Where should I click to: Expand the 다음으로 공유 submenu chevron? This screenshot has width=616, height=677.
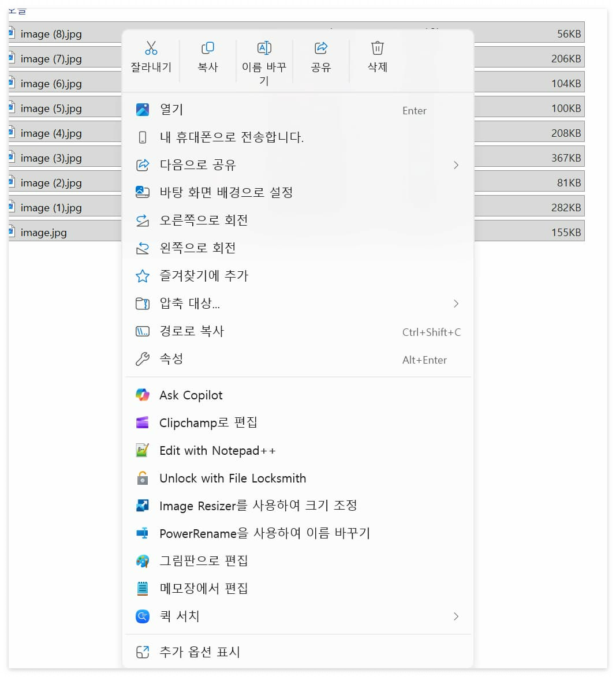point(456,165)
